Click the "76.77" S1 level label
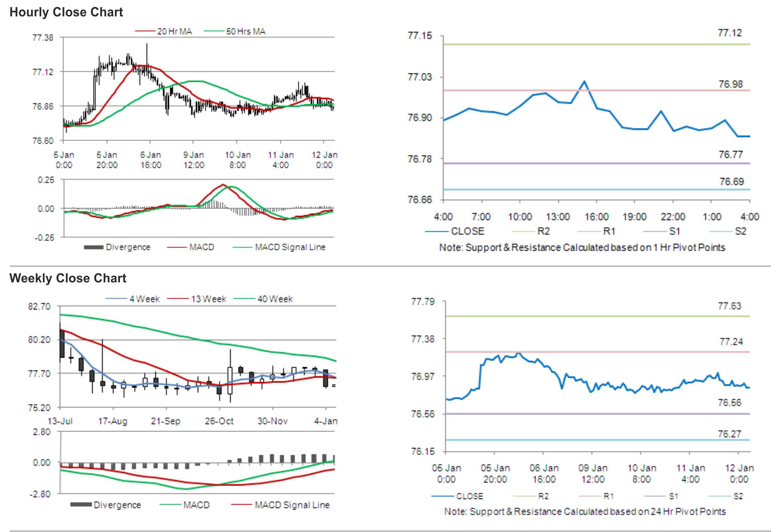The width and height of the screenshot is (771, 532). 731,155
